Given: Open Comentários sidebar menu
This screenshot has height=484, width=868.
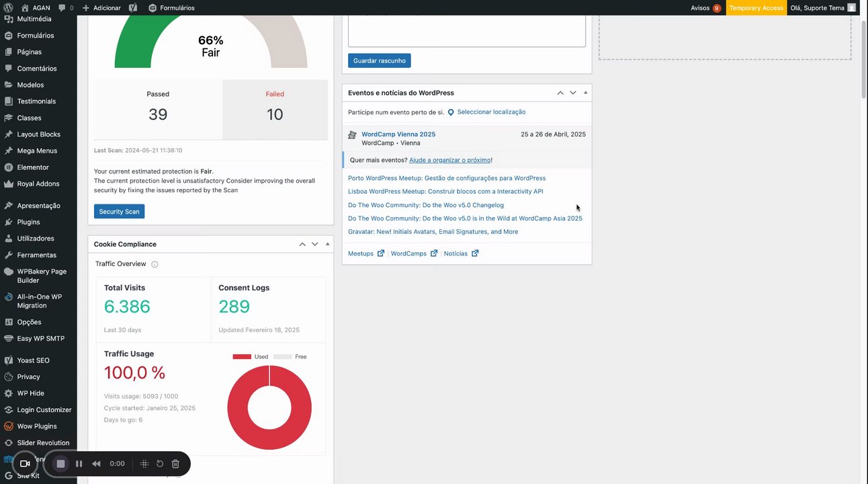Looking at the screenshot, I should [38, 69].
